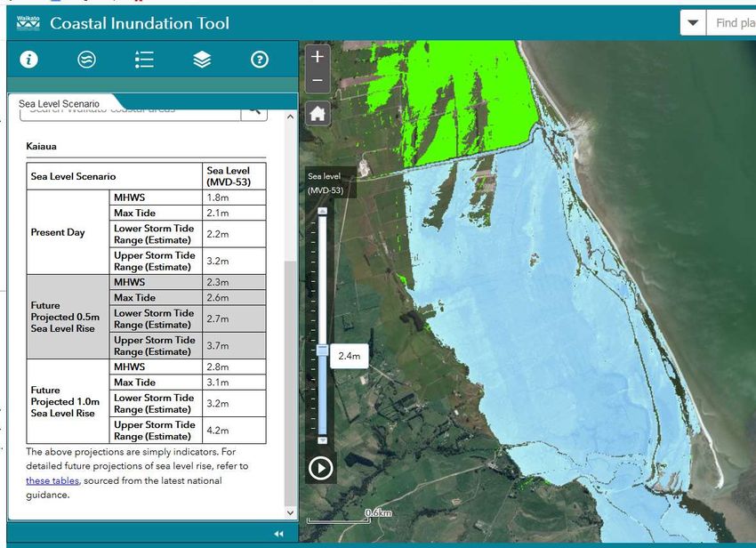Open the 'these tables' link
This screenshot has width=756, height=548.
click(x=52, y=480)
